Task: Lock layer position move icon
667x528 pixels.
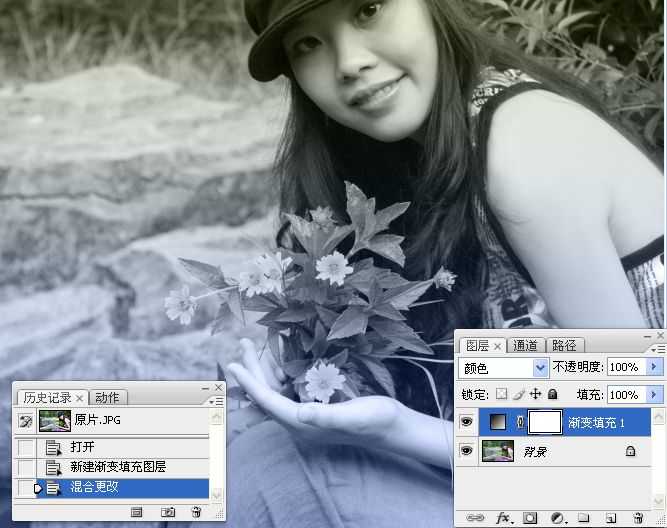Action: tap(535, 394)
